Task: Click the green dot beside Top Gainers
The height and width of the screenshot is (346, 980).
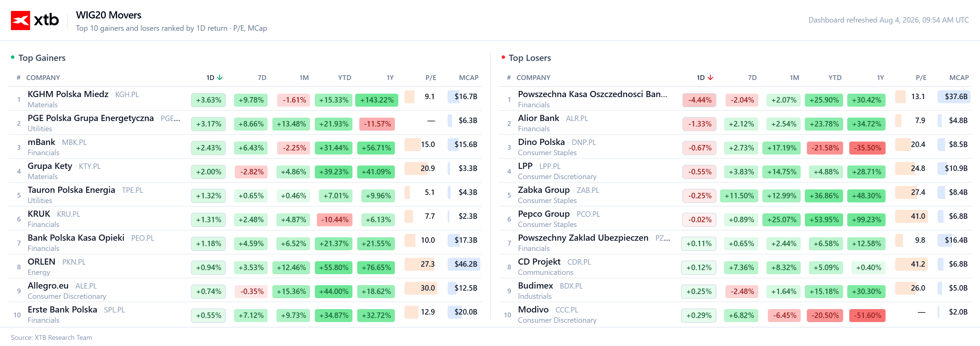Action: pyautogui.click(x=13, y=57)
